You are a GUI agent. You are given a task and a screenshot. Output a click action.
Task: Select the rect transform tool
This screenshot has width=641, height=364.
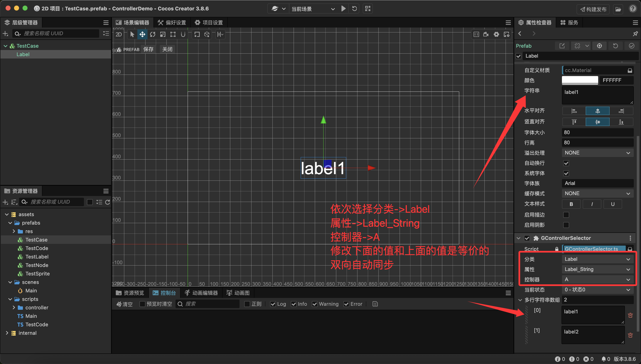click(173, 35)
